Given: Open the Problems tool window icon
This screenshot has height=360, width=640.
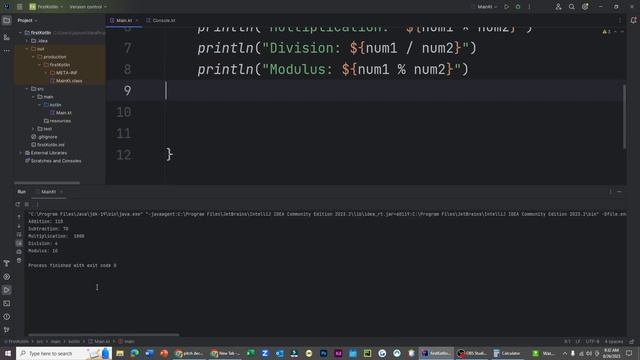Looking at the screenshot, I should coord(7,317).
